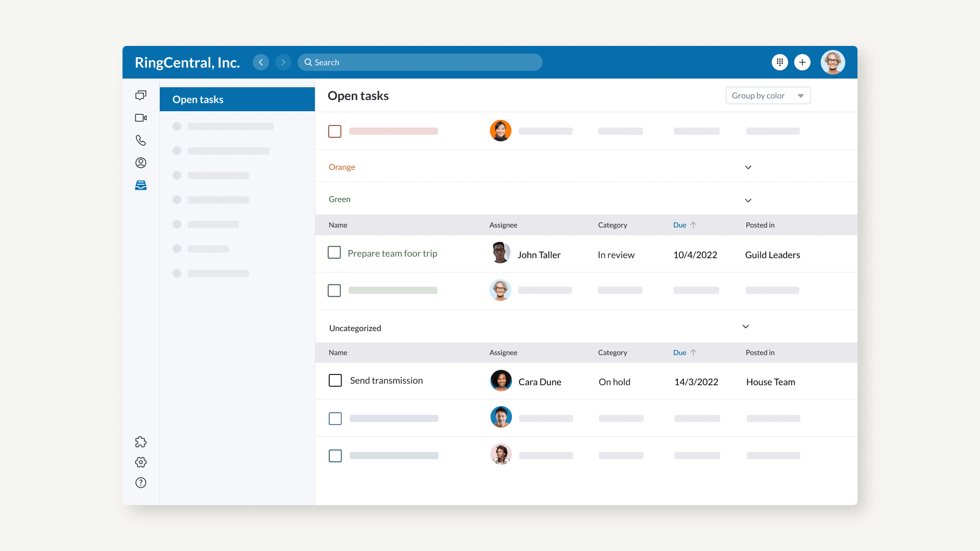Open the Help question mark icon
The height and width of the screenshot is (551, 980).
pos(141,483)
